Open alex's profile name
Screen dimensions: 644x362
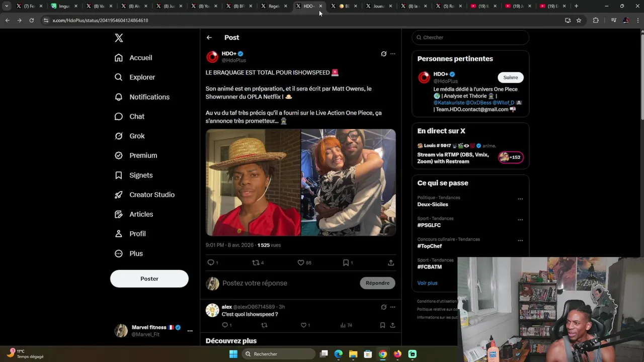tap(227, 307)
